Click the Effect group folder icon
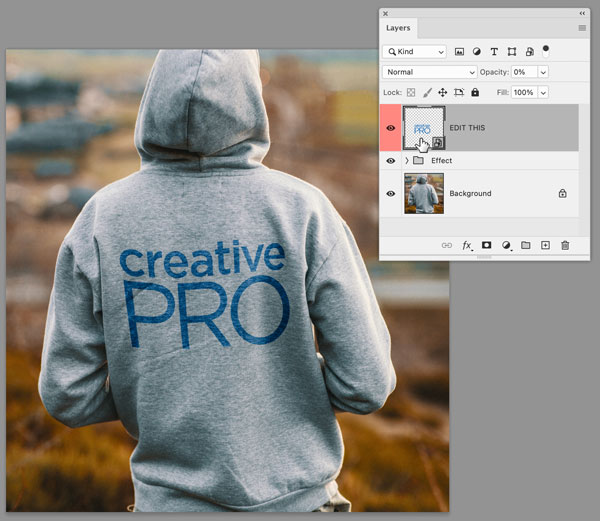Viewport: 600px width, 521px height. pyautogui.click(x=418, y=160)
